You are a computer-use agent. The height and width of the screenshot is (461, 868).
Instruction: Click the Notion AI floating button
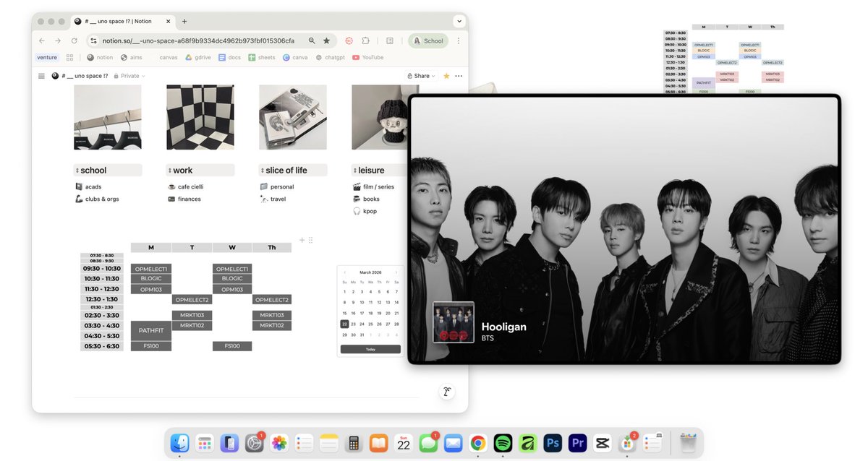tap(448, 392)
